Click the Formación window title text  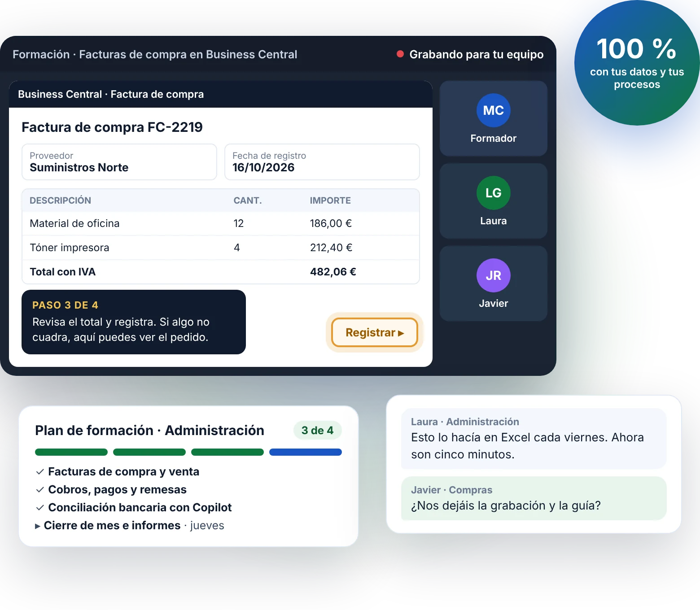(155, 54)
